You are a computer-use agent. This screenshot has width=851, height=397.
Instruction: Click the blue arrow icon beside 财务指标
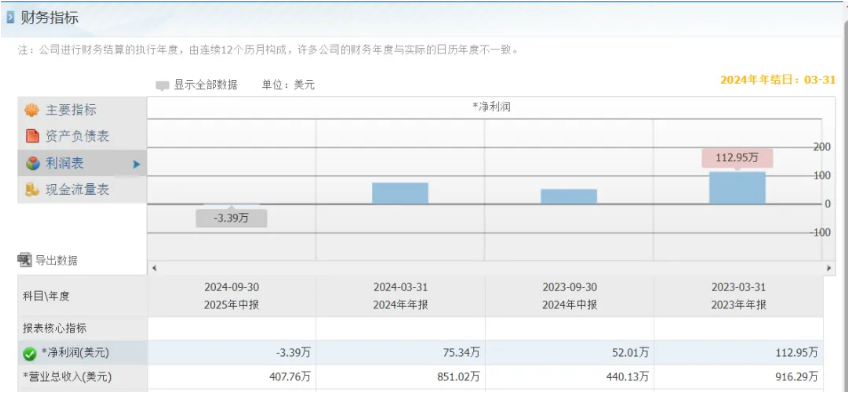pyautogui.click(x=10, y=18)
